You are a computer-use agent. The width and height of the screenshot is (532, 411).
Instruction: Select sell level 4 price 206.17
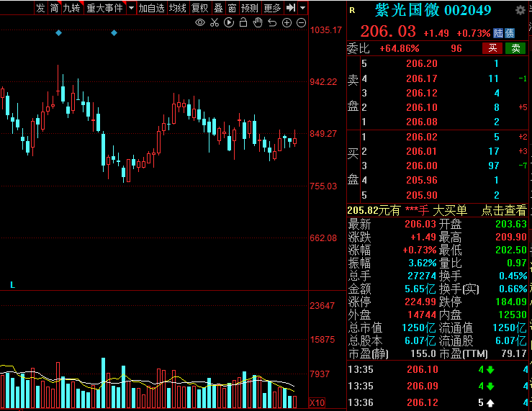(x=422, y=78)
